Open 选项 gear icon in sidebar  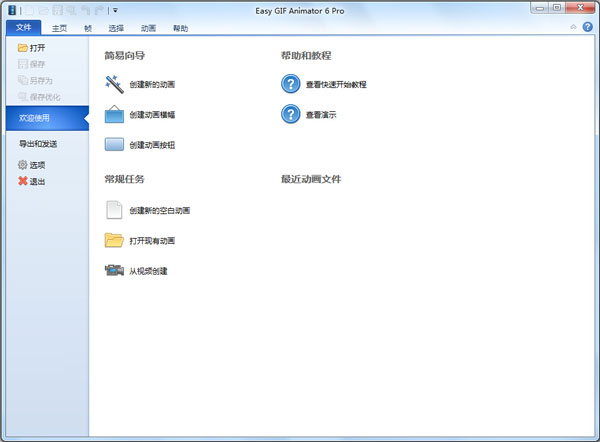tap(23, 165)
